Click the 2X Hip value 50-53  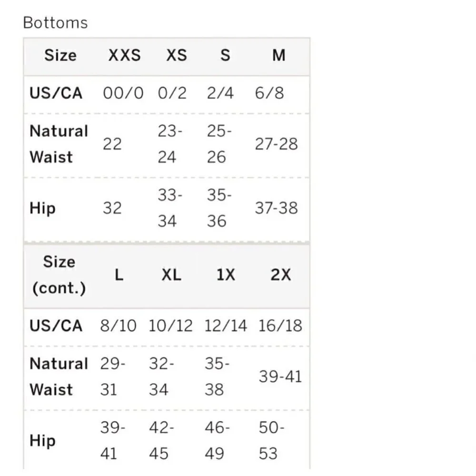[271, 440]
